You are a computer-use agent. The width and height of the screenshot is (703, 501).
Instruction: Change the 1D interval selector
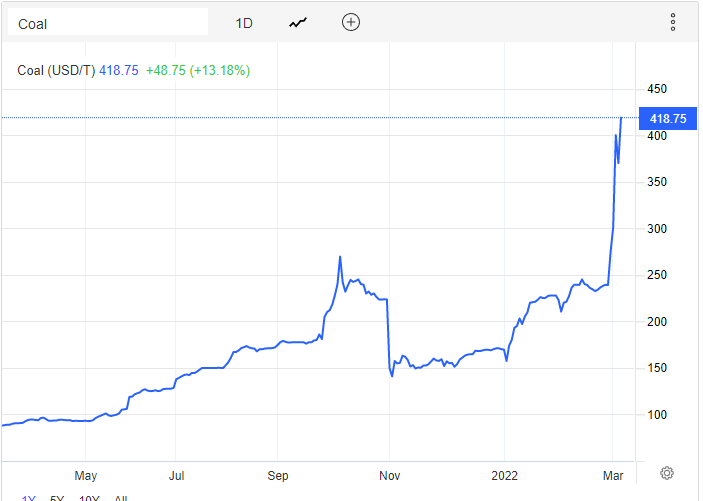[244, 23]
